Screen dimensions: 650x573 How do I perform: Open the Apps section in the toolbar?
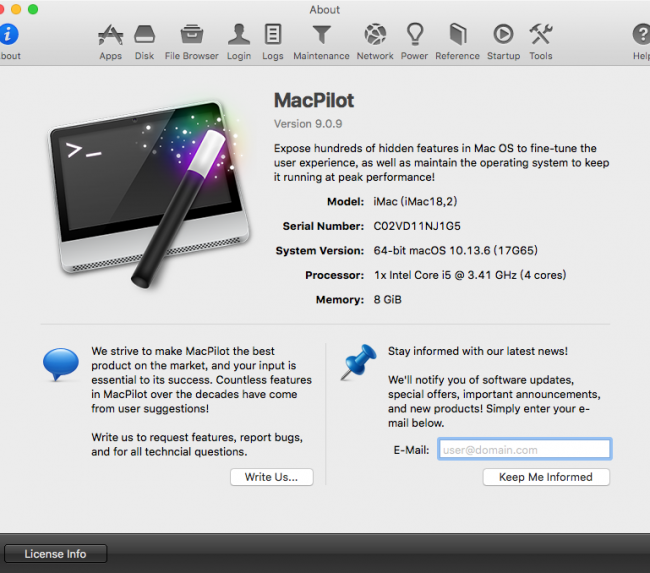111,41
